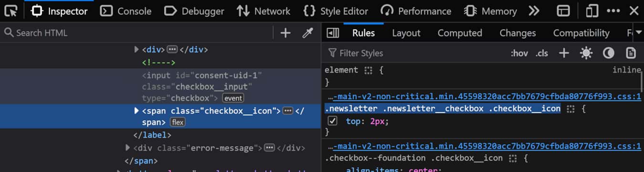The image size is (644, 172).
Task: Highlight .newsletter__checkbox selector matches icon
Action: tap(571, 109)
